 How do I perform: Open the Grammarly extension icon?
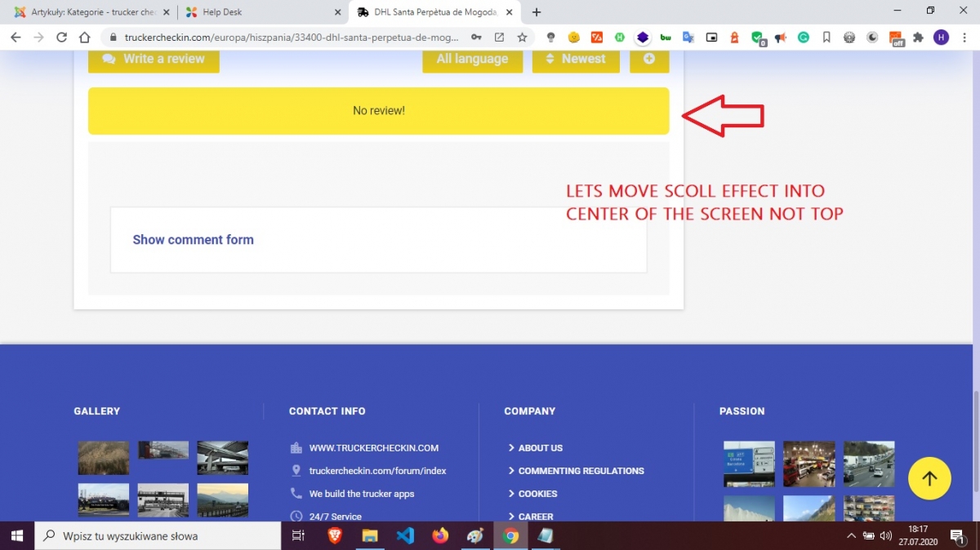pyautogui.click(x=804, y=38)
